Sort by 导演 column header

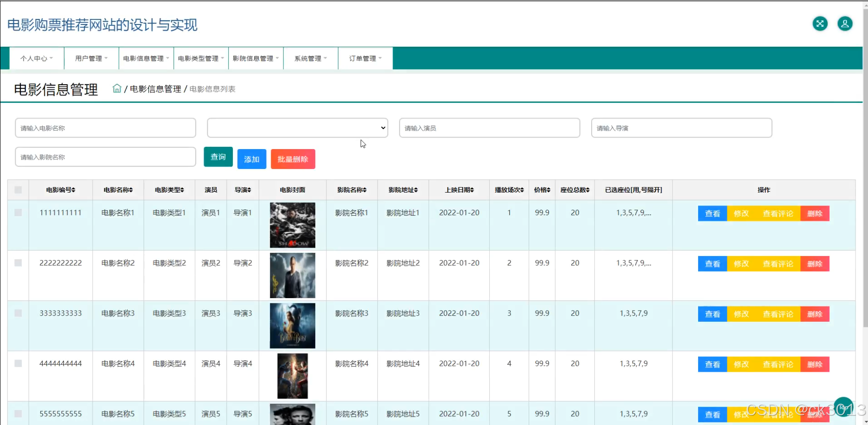(243, 190)
